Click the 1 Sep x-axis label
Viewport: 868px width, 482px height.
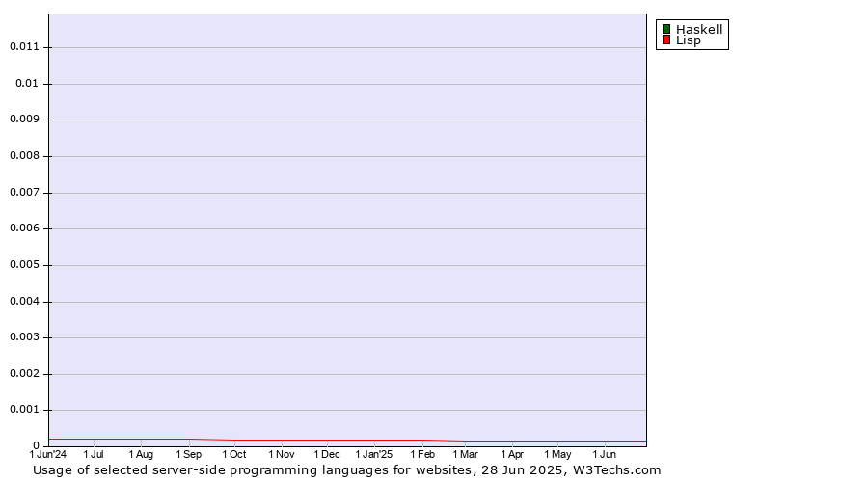[189, 454]
